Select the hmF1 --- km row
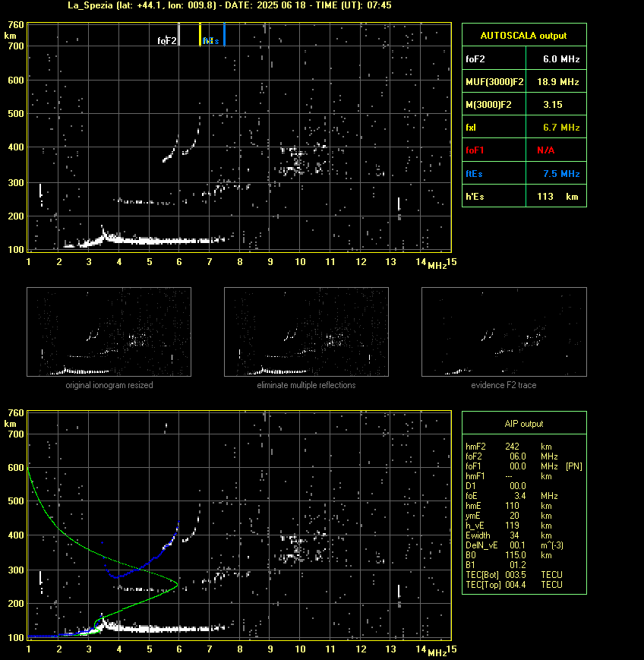Screen dimensions: 644x660 509,476
